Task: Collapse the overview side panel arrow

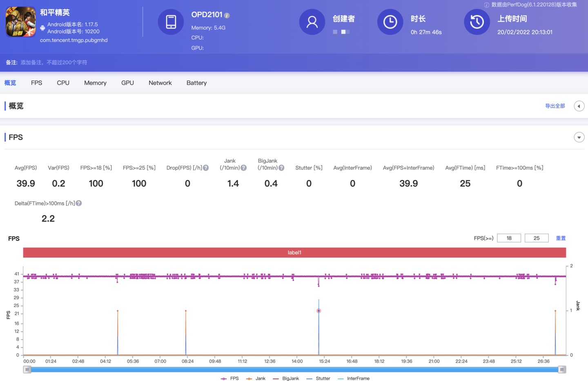Action: click(579, 106)
